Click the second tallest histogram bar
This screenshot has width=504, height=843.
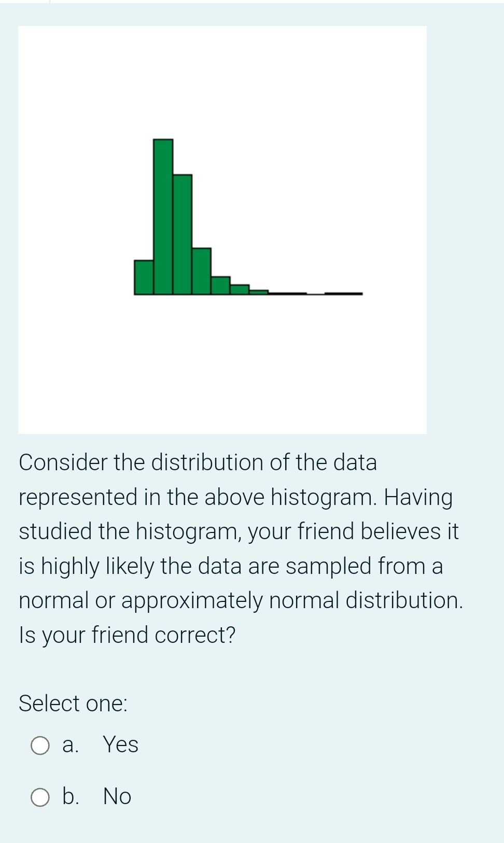pyautogui.click(x=181, y=233)
